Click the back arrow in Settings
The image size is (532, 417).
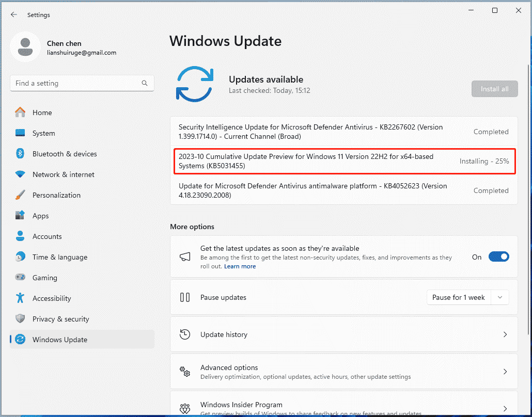point(13,14)
